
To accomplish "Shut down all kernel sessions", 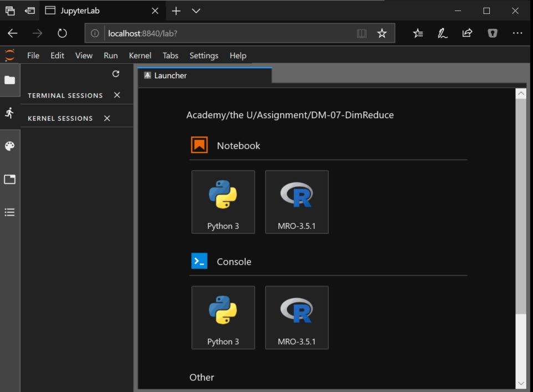I will [x=107, y=118].
